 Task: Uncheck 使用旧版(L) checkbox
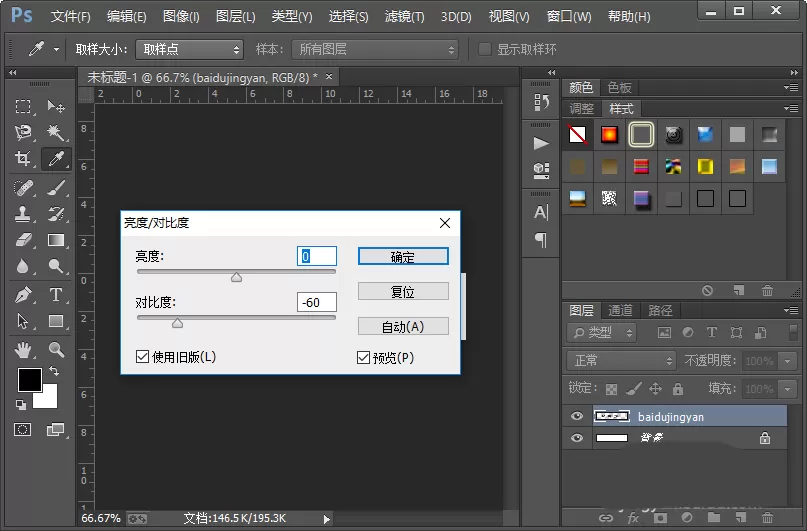click(142, 357)
